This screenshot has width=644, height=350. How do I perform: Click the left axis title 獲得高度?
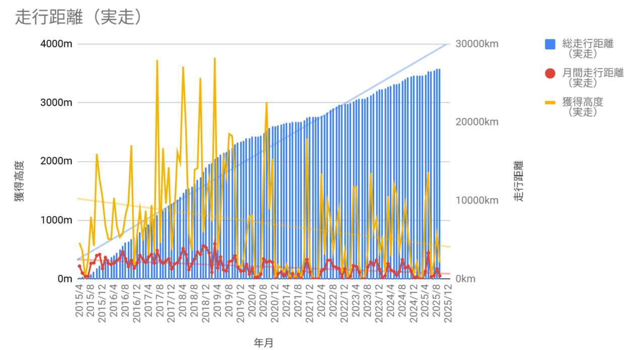pyautogui.click(x=19, y=181)
